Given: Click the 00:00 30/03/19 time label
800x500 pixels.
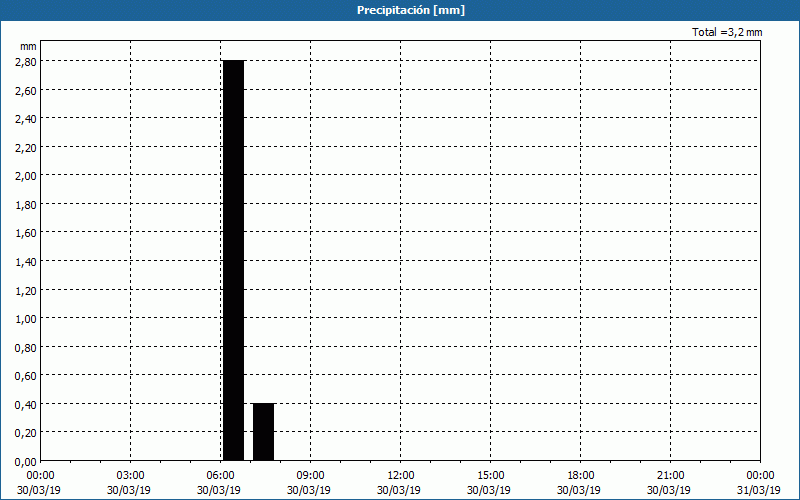Looking at the screenshot, I should click(x=39, y=483).
